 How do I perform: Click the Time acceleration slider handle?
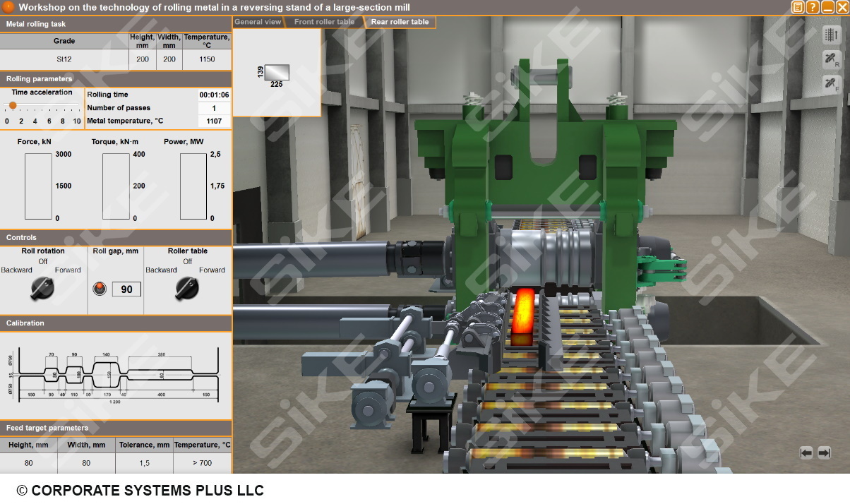tap(13, 105)
